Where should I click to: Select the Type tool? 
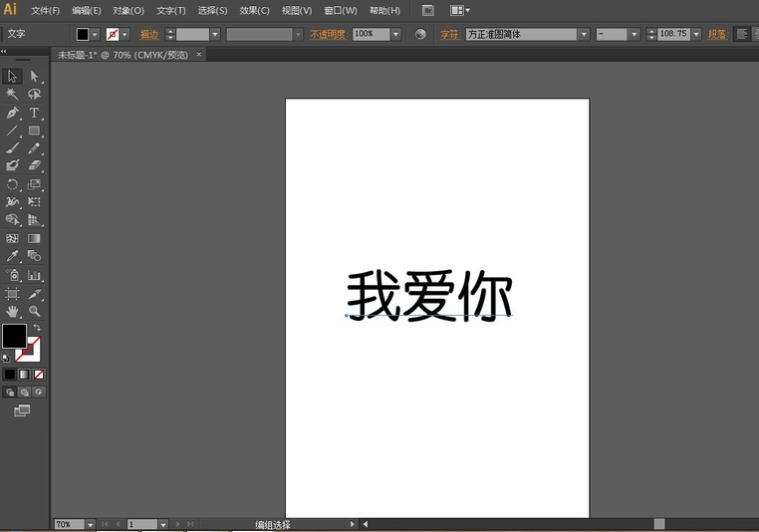coord(34,113)
